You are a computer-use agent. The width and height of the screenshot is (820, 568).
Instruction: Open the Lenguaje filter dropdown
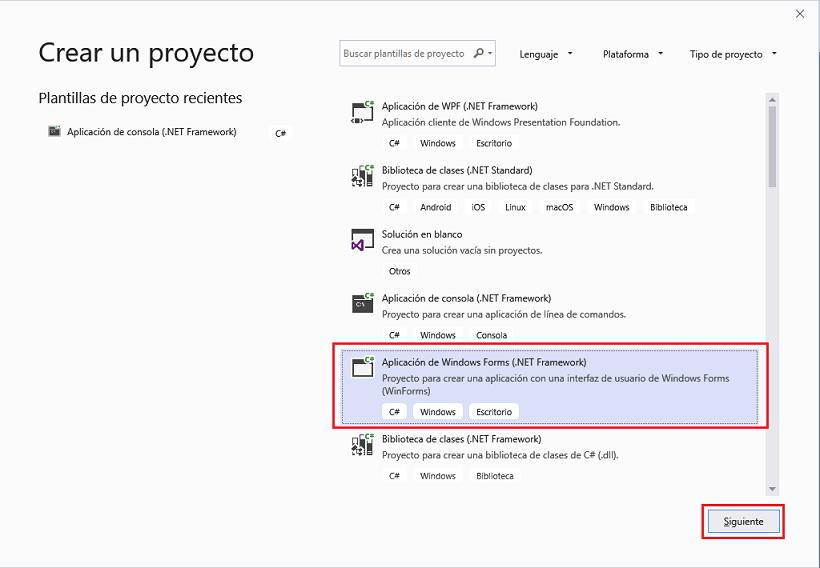[x=545, y=54]
